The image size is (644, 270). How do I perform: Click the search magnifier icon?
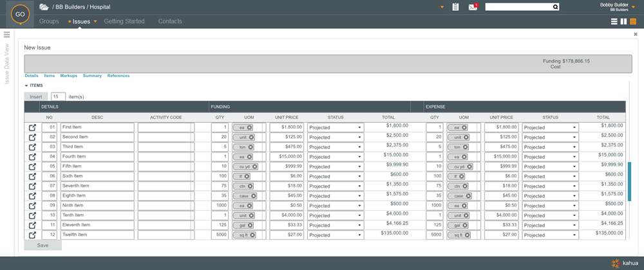(x=556, y=7)
